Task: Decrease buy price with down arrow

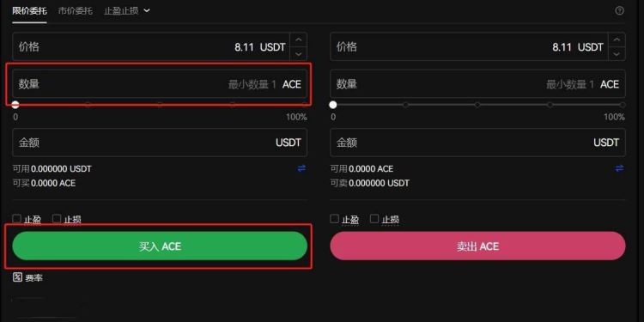Action: [299, 54]
